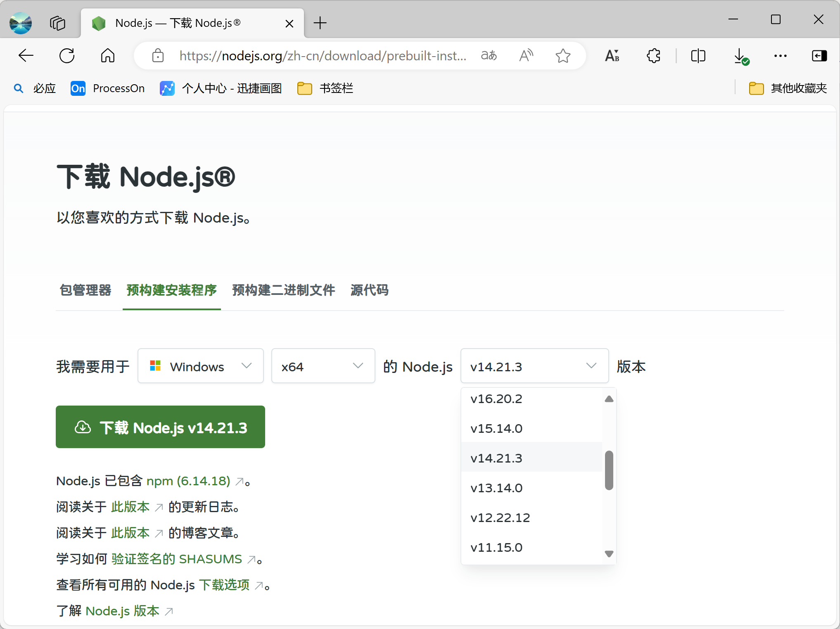Screen dimensions: 840x629
Task: Select v16.20.2 from the version list
Action: pos(496,399)
